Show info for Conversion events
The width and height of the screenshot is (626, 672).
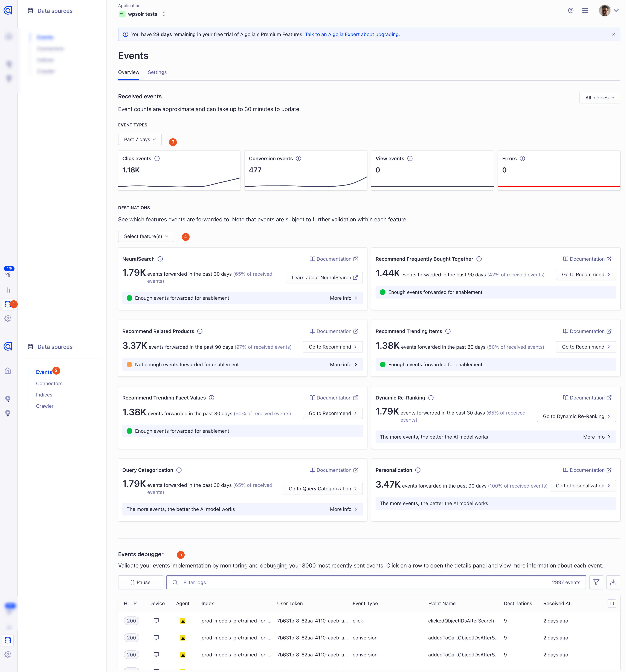[298, 158]
